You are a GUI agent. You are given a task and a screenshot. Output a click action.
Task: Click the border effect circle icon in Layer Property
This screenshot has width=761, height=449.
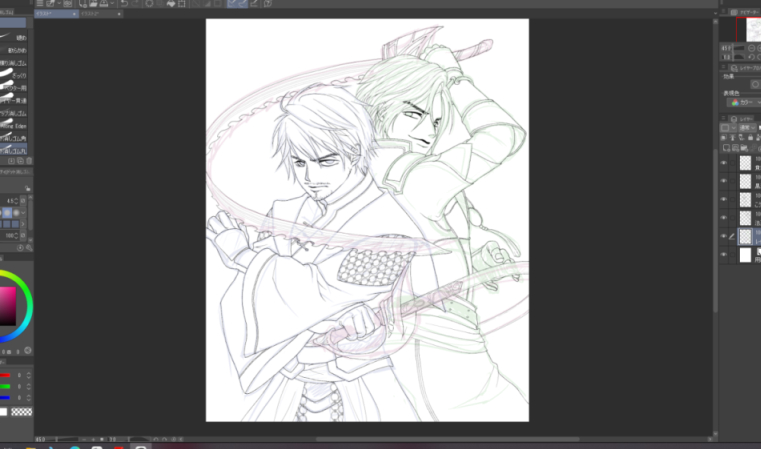tap(755, 84)
